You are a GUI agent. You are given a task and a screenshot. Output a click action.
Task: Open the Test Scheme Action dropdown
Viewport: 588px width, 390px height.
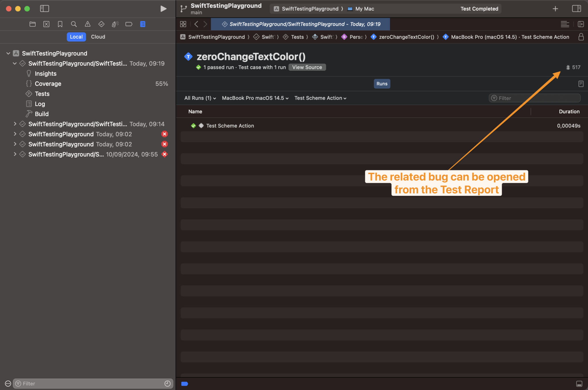(x=320, y=98)
